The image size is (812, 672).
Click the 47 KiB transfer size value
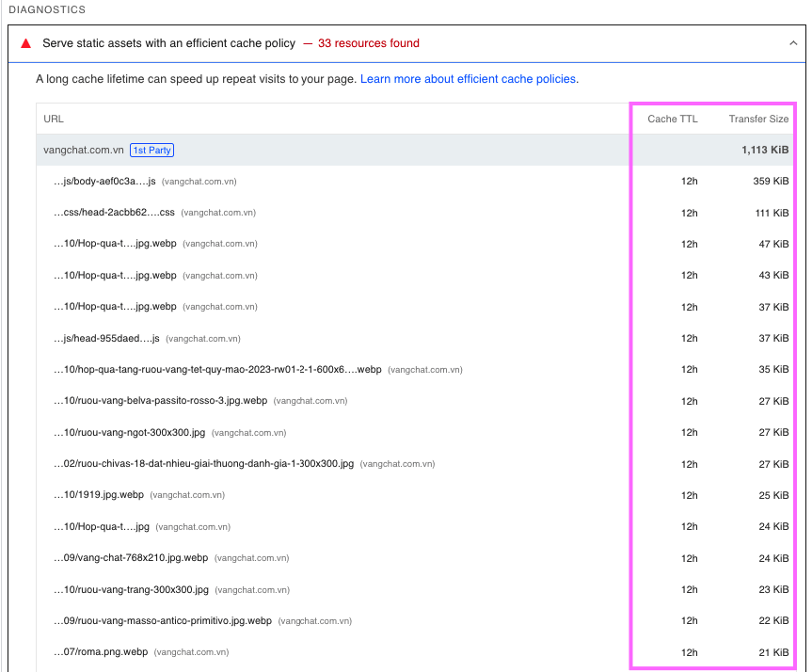(773, 244)
